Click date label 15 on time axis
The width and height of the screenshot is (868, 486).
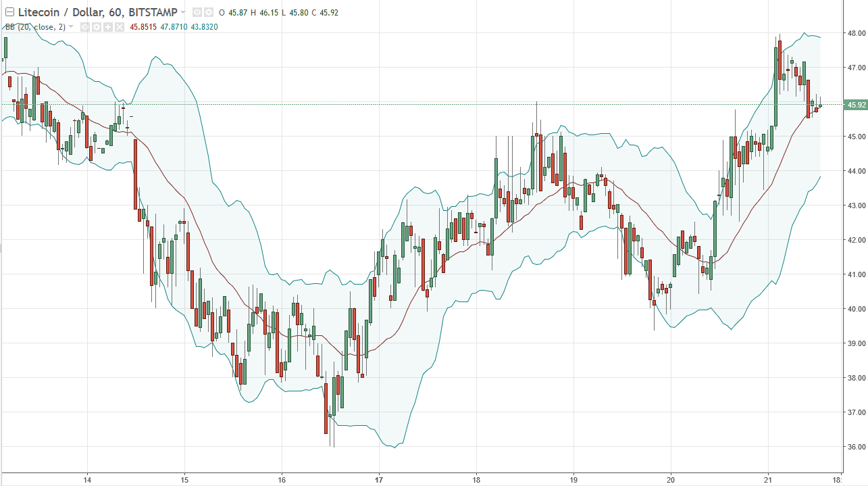pos(184,480)
